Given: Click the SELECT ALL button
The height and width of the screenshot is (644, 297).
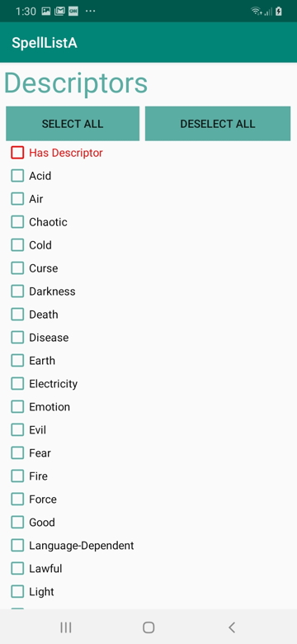Looking at the screenshot, I should tap(73, 124).
